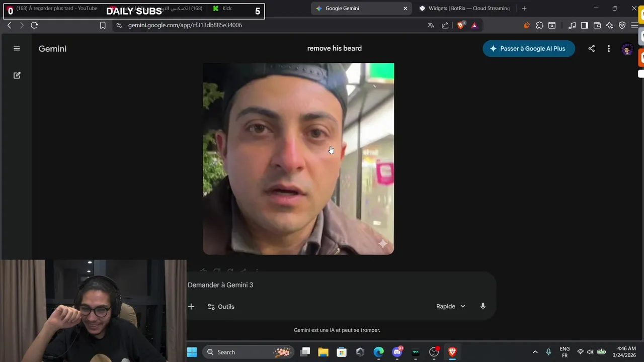Open File Explorer from the taskbar

point(323,352)
